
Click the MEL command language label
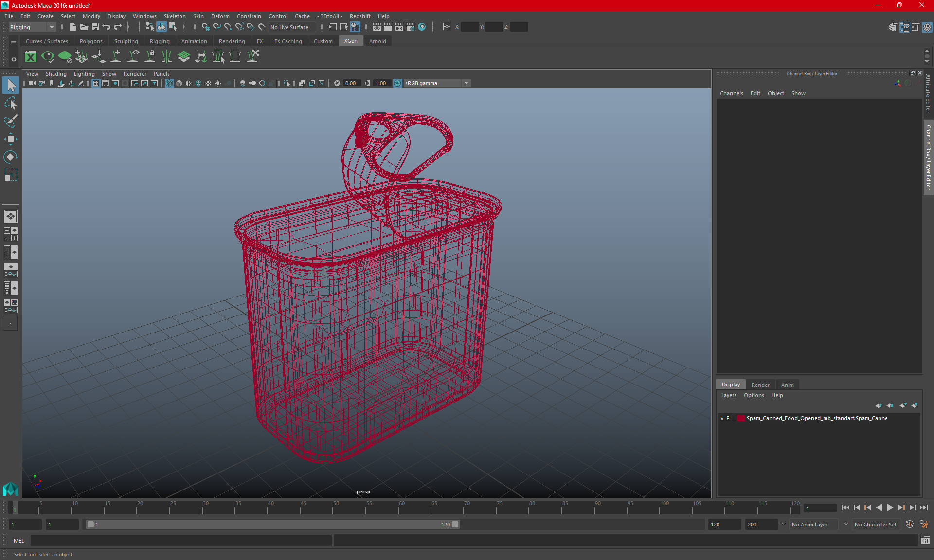pos(18,541)
